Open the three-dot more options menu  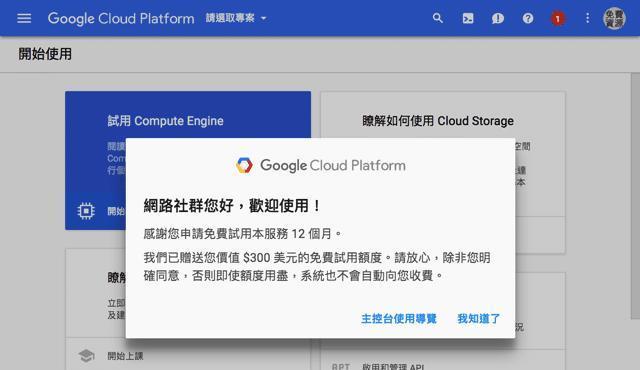(x=587, y=18)
